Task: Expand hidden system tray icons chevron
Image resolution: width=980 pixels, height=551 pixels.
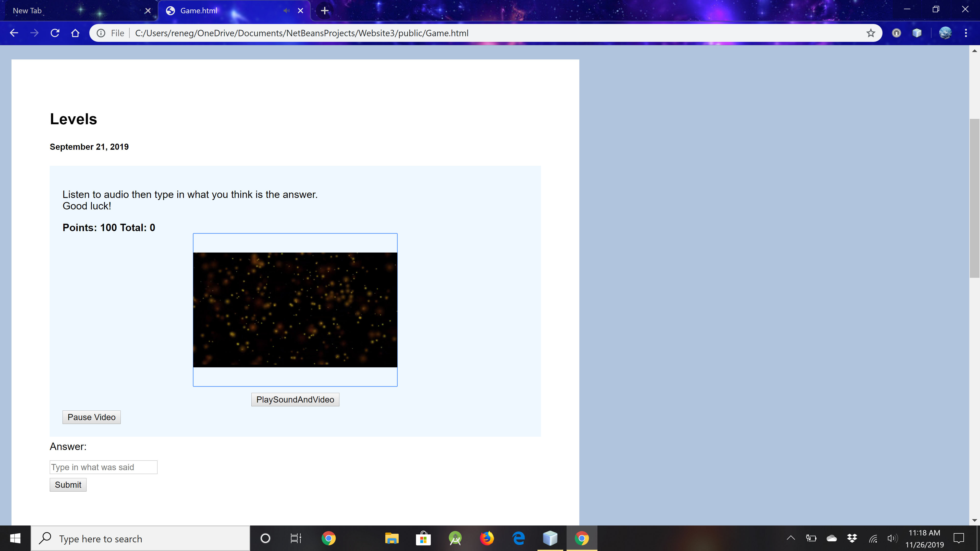Action: tap(791, 538)
